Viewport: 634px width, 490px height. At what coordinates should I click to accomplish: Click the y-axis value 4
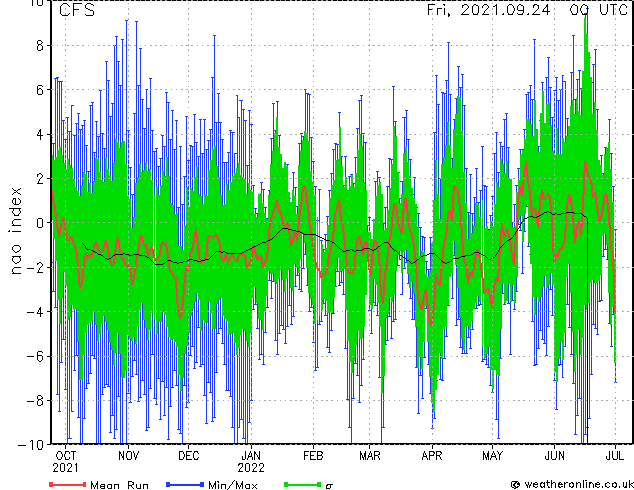pos(40,134)
